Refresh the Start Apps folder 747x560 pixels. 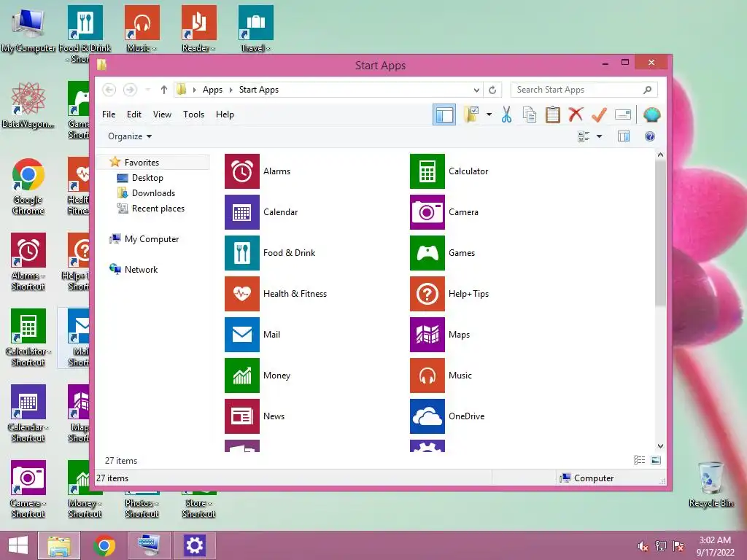coord(492,90)
